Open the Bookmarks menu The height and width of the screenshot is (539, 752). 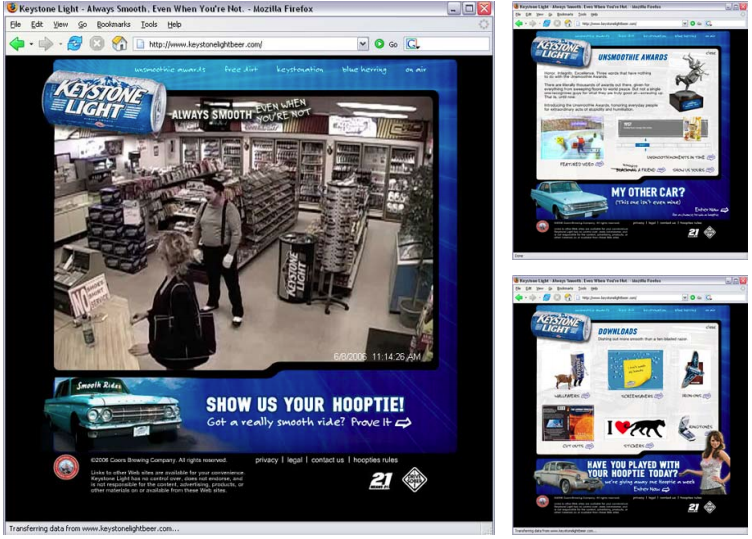113,24
